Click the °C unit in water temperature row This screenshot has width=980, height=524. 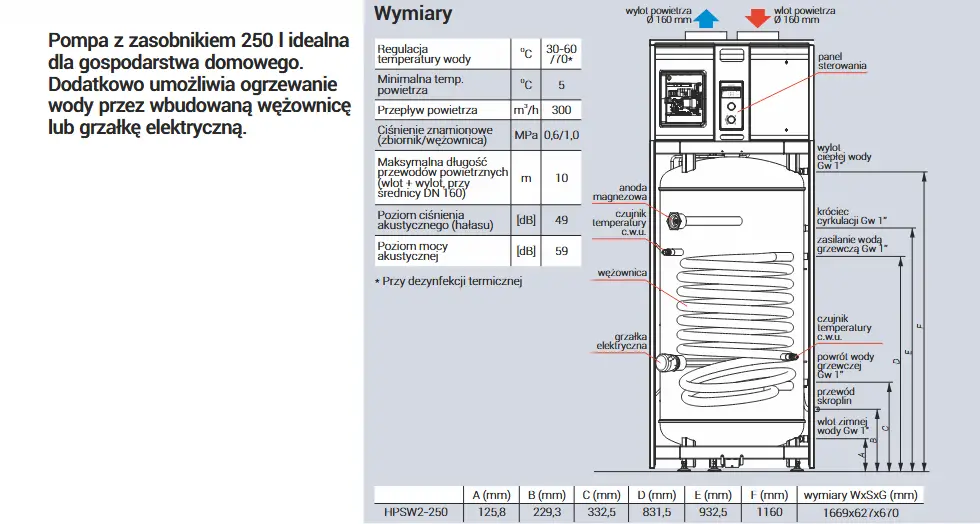tap(526, 54)
